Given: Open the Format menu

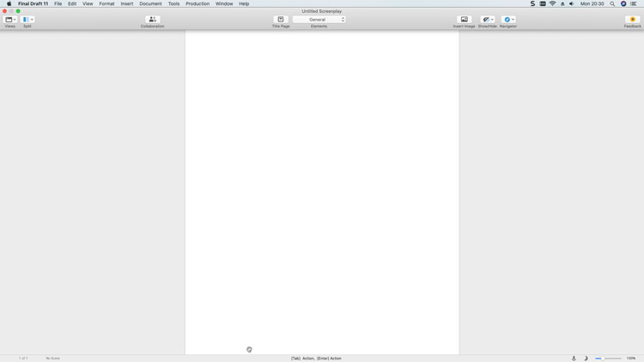Looking at the screenshot, I should (x=106, y=3).
